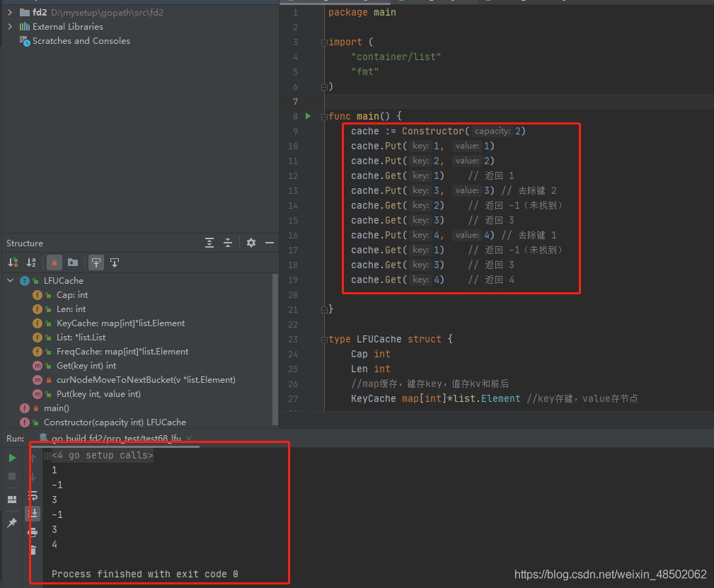Image resolution: width=714 pixels, height=588 pixels.
Task: Click the Structure panel title
Action: [25, 243]
